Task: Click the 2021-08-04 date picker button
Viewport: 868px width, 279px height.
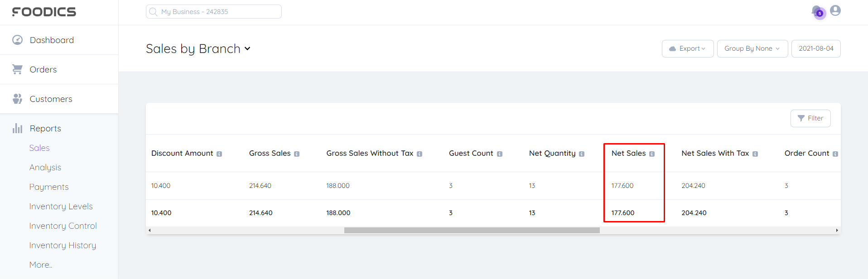Action: 815,48
